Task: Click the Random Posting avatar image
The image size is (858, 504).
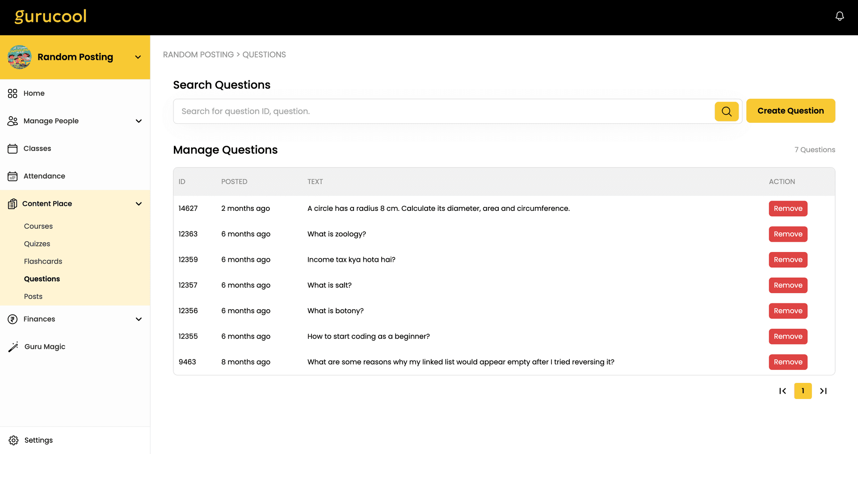Action: coord(20,57)
